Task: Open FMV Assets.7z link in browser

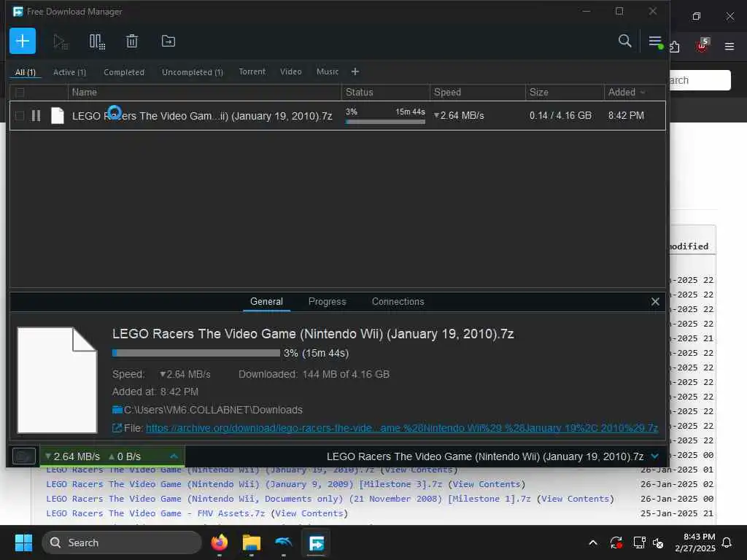Action: click(x=155, y=513)
